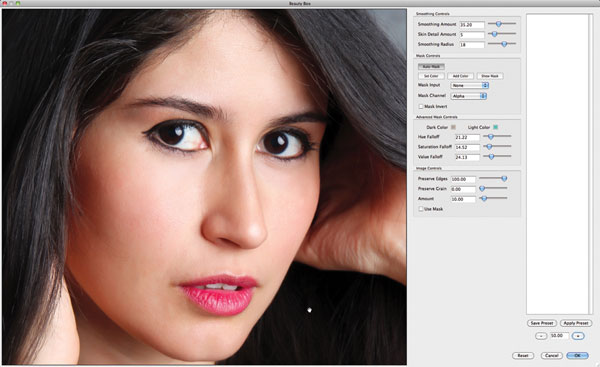Click OK to apply the filter

[577, 356]
